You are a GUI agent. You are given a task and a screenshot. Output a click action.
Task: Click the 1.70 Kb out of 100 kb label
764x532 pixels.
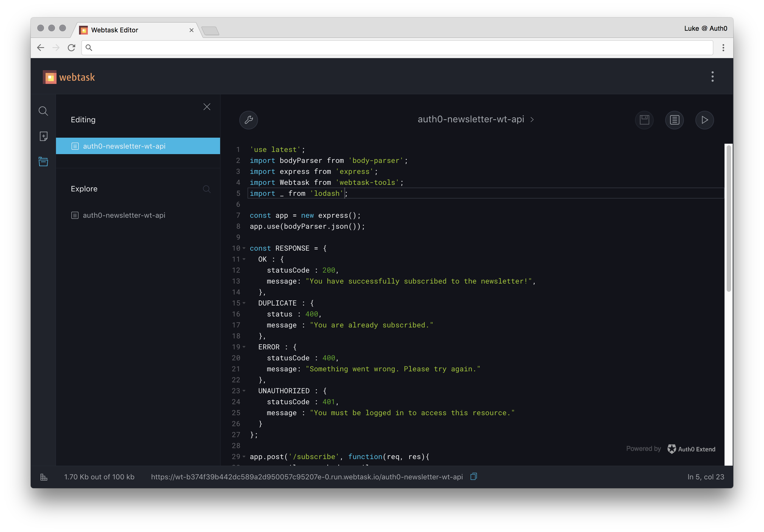coord(99,477)
